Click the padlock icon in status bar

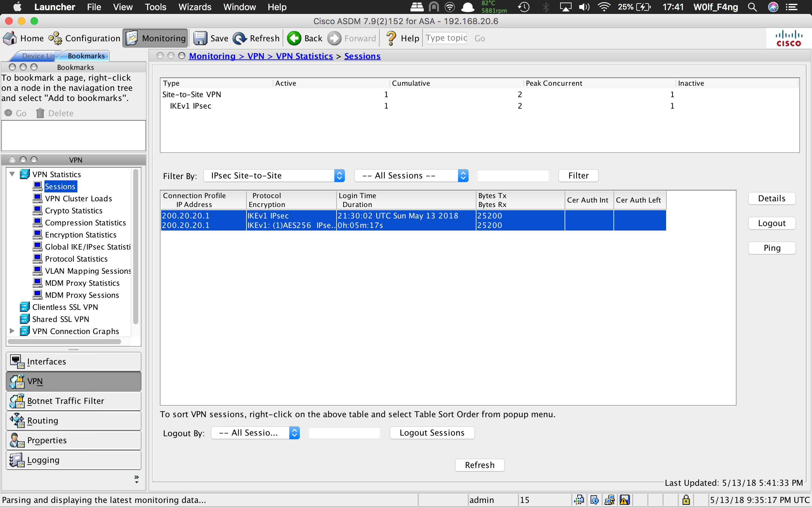coord(686,500)
